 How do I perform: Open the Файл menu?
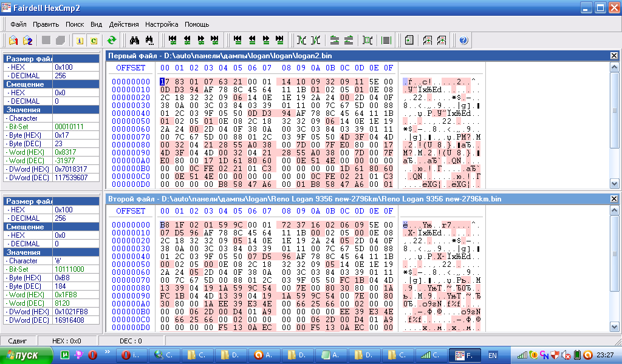(18, 24)
